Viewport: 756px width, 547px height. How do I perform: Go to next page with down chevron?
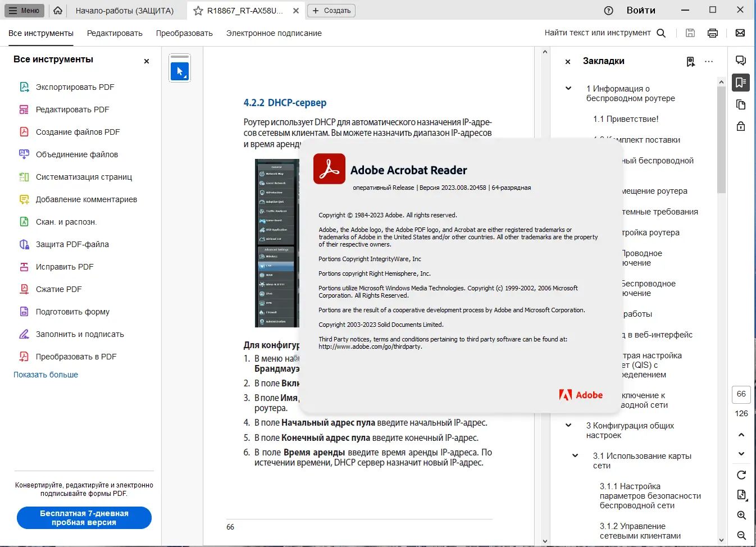(x=741, y=454)
